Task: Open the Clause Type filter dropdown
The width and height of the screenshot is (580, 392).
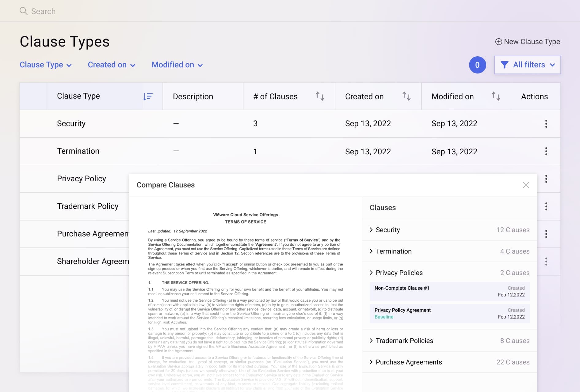Action: click(x=46, y=65)
